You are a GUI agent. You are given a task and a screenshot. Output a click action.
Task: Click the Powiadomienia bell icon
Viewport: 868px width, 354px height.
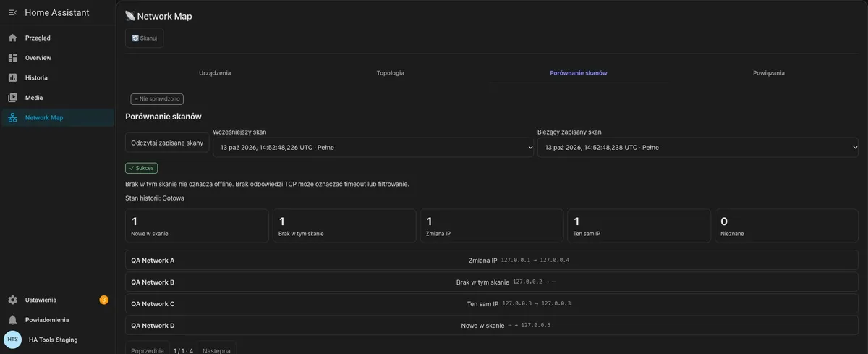pyautogui.click(x=12, y=319)
